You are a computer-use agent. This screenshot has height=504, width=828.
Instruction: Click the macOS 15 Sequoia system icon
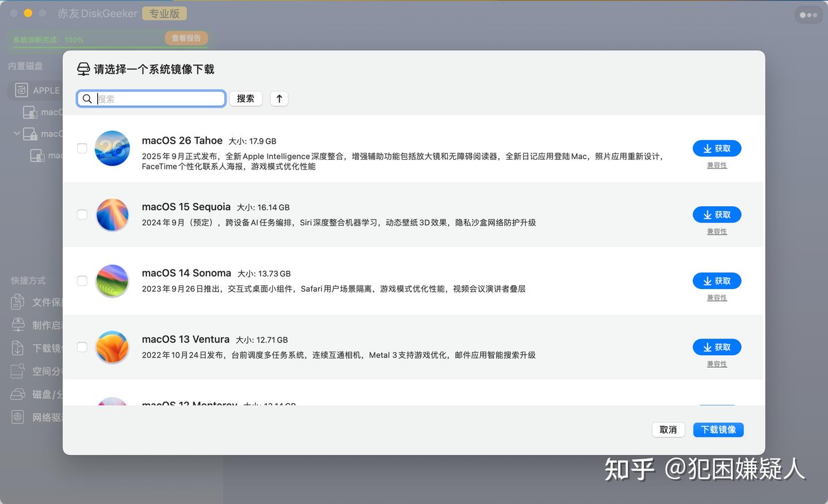(x=112, y=214)
